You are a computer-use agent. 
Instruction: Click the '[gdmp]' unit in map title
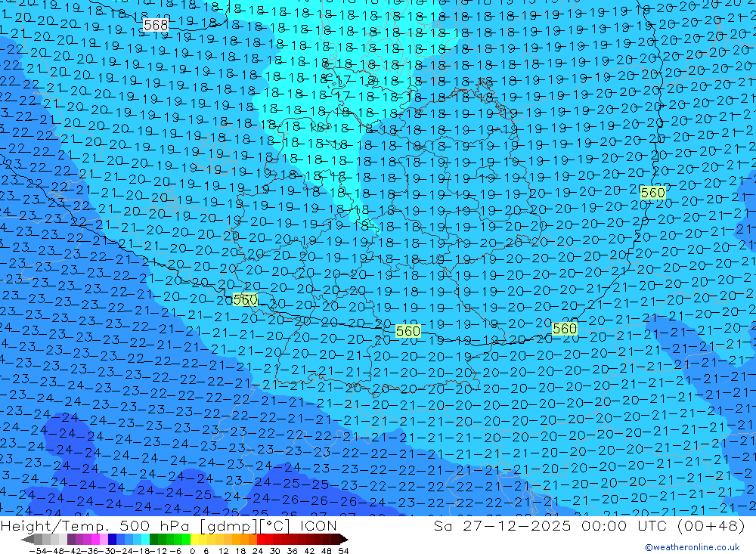point(229,526)
